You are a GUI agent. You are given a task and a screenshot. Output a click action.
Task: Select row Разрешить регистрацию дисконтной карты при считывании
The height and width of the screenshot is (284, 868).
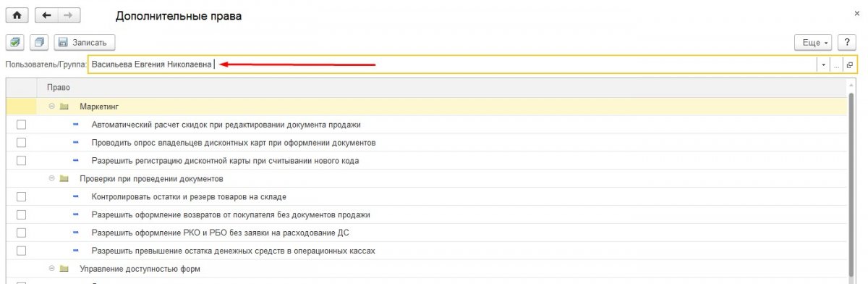(x=426, y=161)
